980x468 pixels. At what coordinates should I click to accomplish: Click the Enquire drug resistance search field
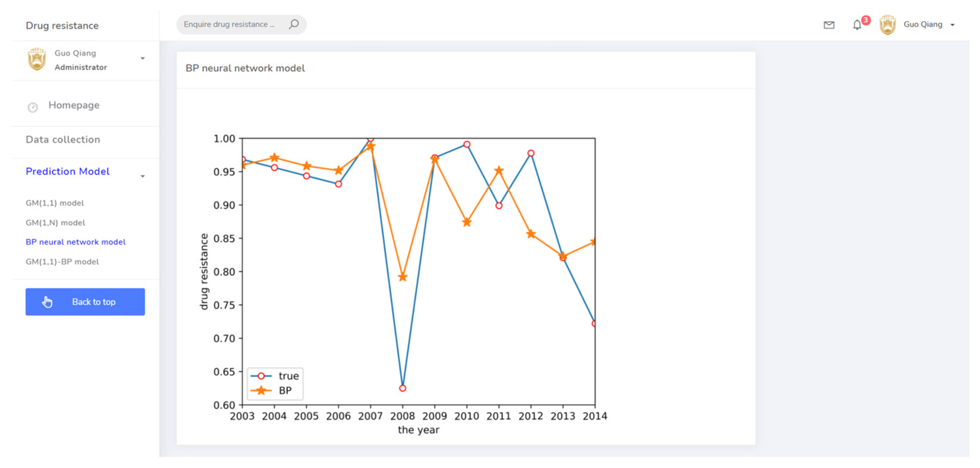coord(229,24)
